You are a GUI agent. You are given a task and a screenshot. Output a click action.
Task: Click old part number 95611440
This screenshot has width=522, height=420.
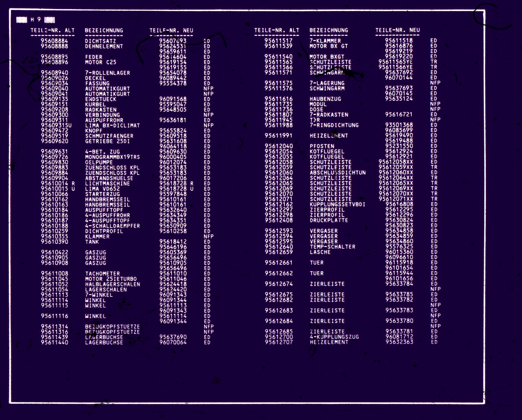[54, 342]
